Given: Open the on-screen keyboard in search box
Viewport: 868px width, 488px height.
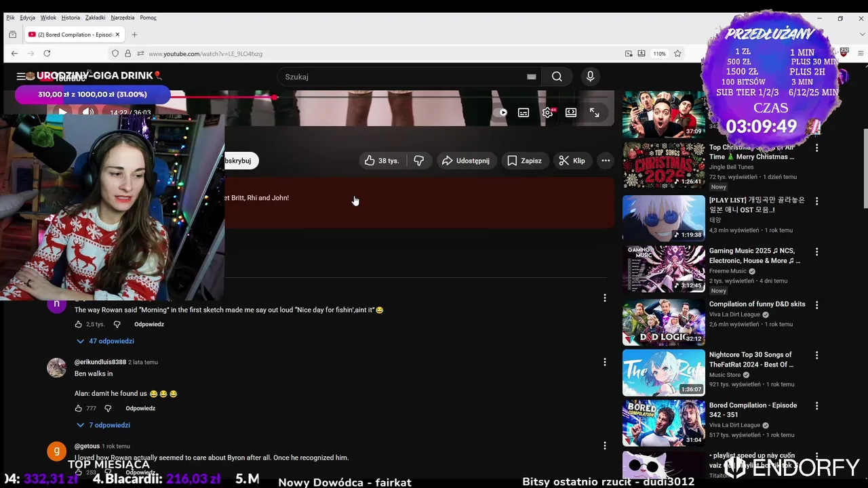Looking at the screenshot, I should (x=532, y=77).
